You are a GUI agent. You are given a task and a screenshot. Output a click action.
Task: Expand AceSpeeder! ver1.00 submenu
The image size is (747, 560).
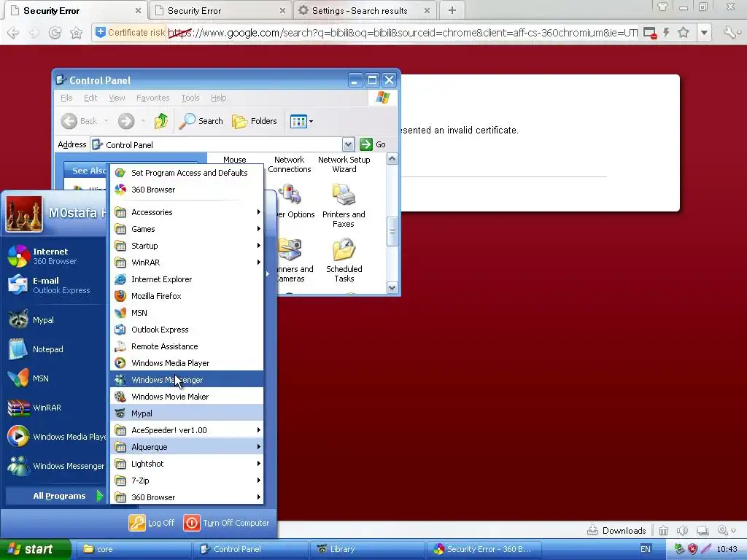(187, 430)
